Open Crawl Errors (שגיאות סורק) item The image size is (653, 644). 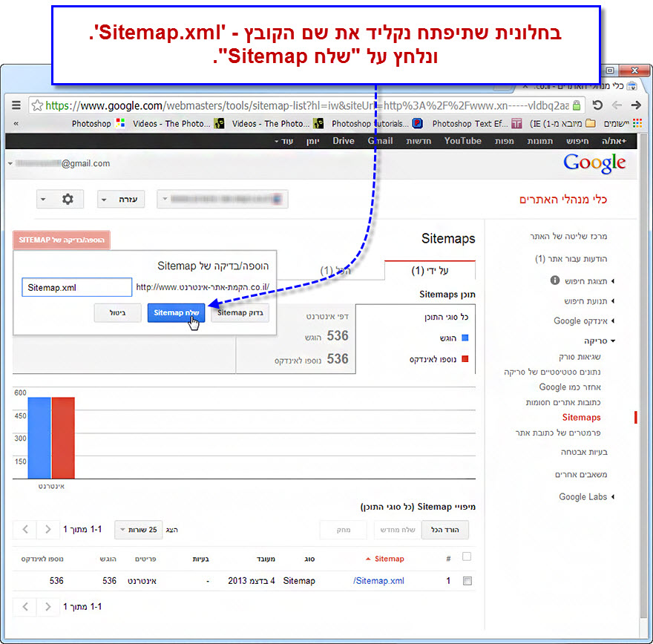point(580,357)
